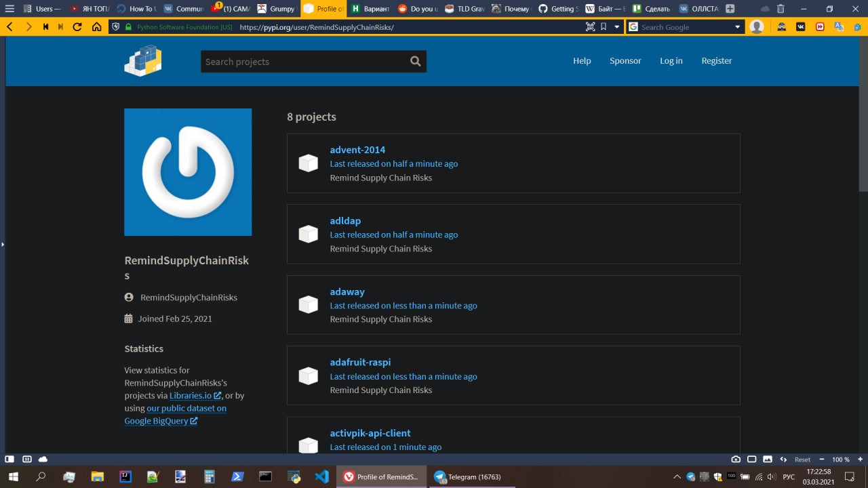Image resolution: width=868 pixels, height=488 pixels.
Task: Switch to the Grumpy tab
Action: pyautogui.click(x=277, y=9)
